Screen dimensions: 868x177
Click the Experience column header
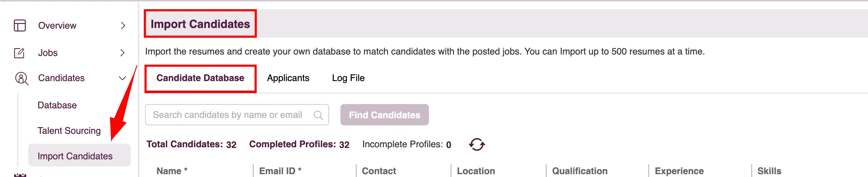(679, 171)
